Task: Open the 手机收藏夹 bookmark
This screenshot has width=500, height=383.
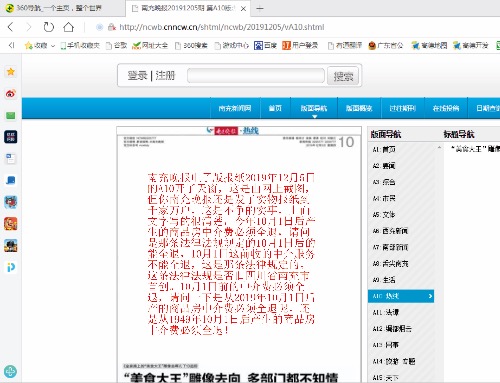Action: pos(80,45)
